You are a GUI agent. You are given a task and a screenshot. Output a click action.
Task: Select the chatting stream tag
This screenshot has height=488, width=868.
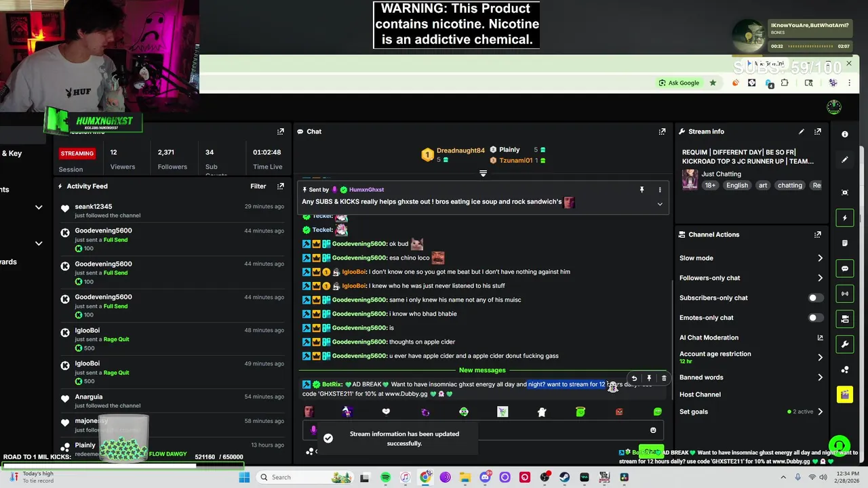tap(789, 185)
